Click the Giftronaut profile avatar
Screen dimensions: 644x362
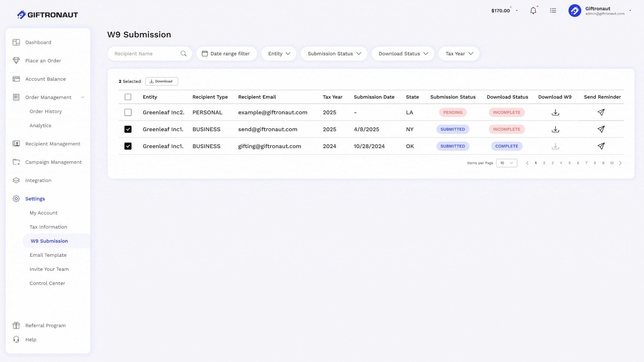point(575,11)
